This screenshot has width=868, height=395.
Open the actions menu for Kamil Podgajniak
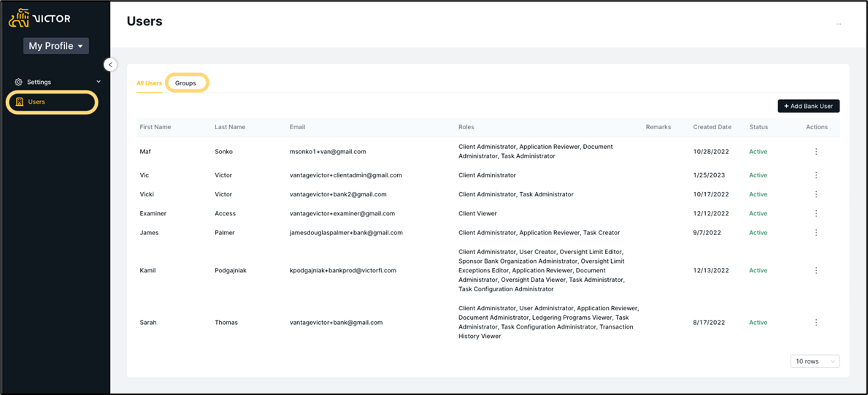click(x=816, y=270)
